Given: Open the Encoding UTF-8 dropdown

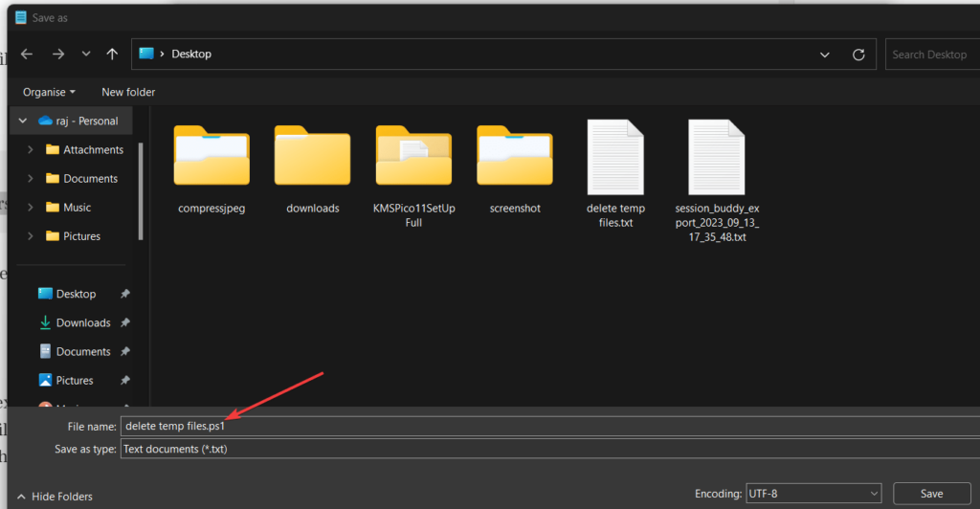Looking at the screenshot, I should pyautogui.click(x=813, y=494).
